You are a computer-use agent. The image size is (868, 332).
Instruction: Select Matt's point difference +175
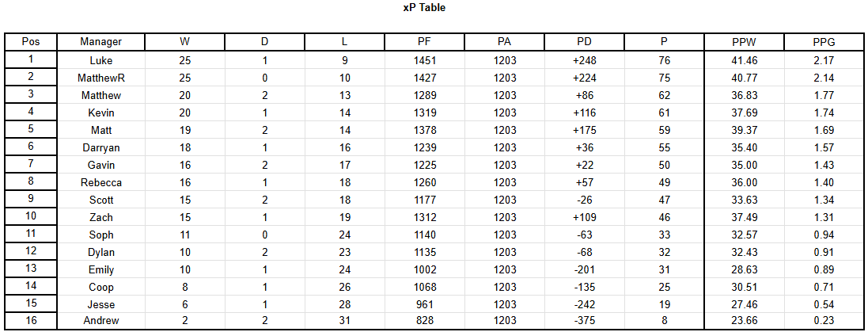click(x=585, y=130)
